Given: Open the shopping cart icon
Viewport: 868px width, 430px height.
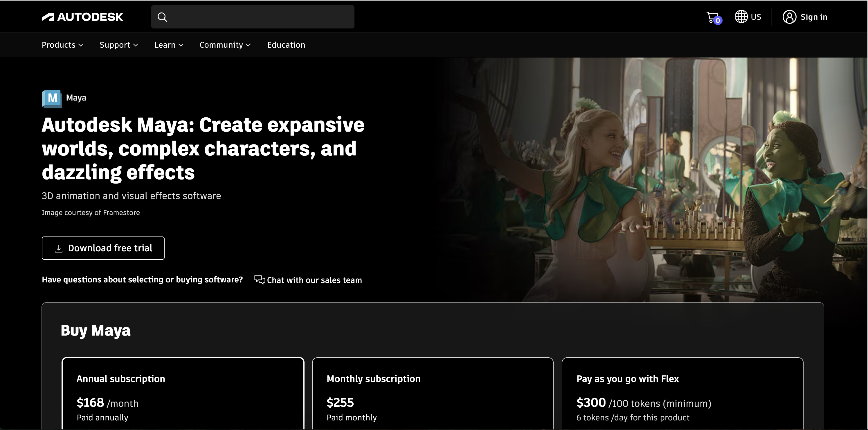Looking at the screenshot, I should click(x=712, y=17).
